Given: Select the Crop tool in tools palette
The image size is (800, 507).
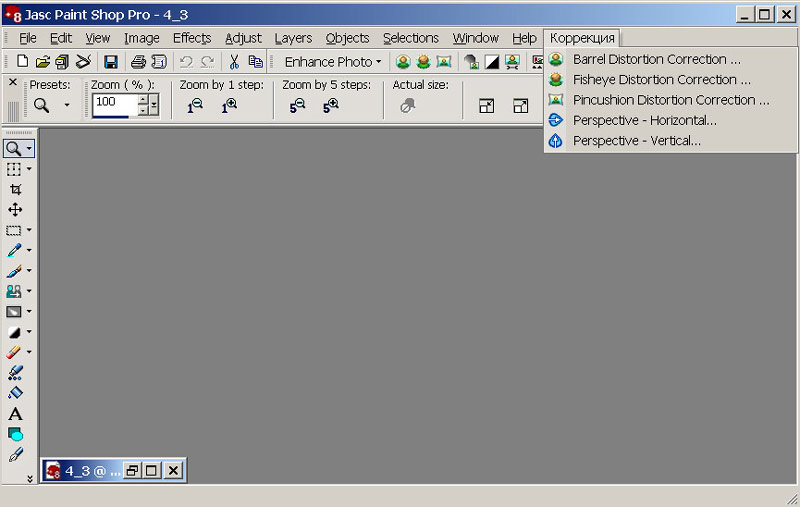Looking at the screenshot, I should coord(15,189).
